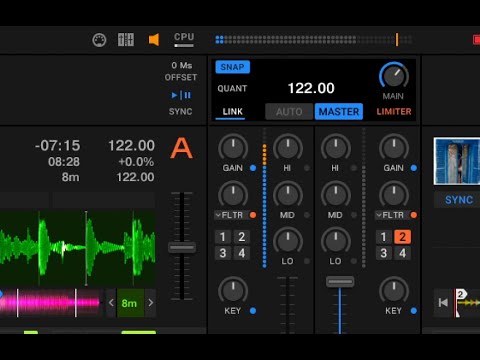Open right channel FLTR effect dropdown

coord(391,215)
